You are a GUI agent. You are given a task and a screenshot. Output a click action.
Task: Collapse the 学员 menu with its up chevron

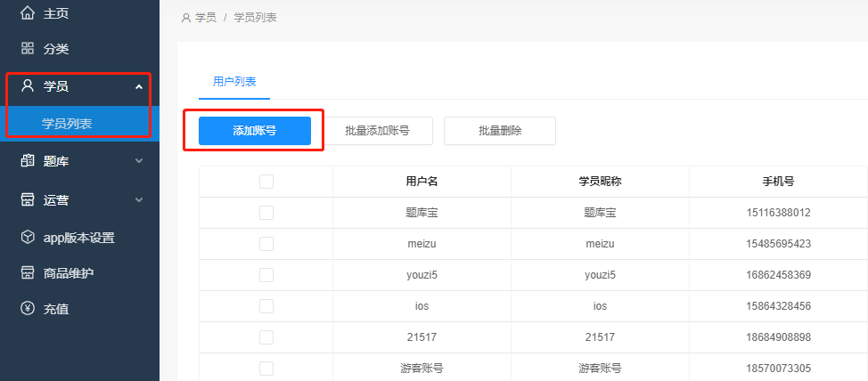139,86
